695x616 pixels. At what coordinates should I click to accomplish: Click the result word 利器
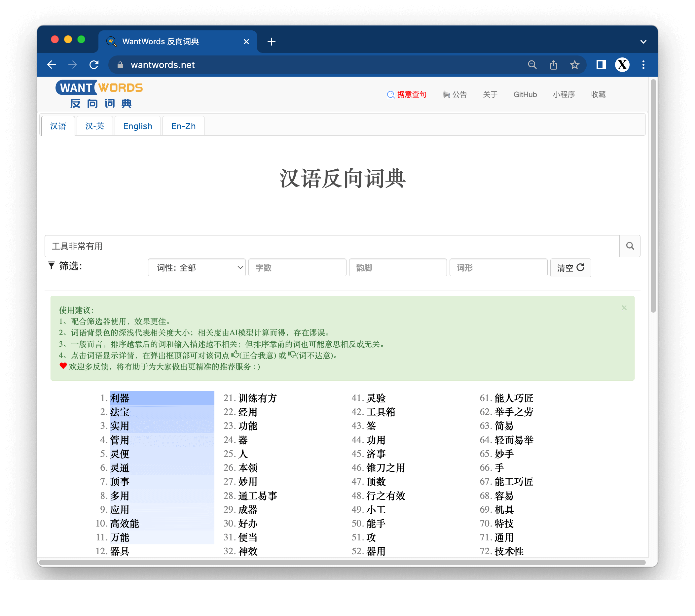[x=120, y=398]
